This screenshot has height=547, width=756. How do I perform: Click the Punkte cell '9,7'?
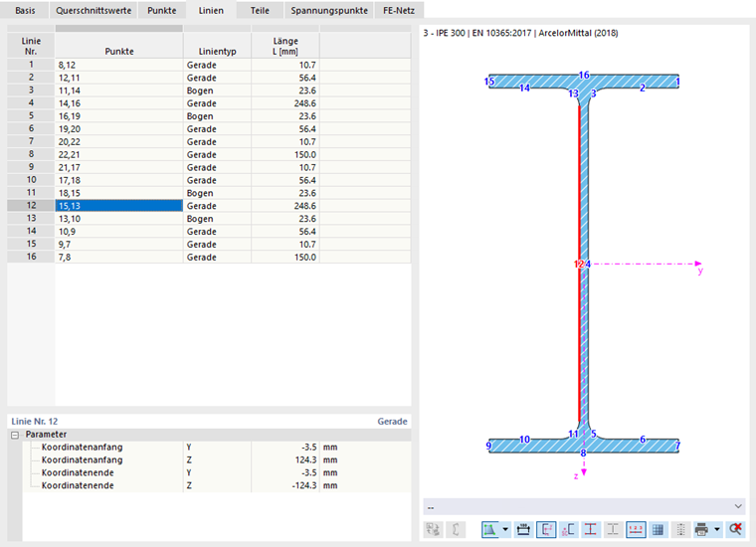click(x=119, y=245)
